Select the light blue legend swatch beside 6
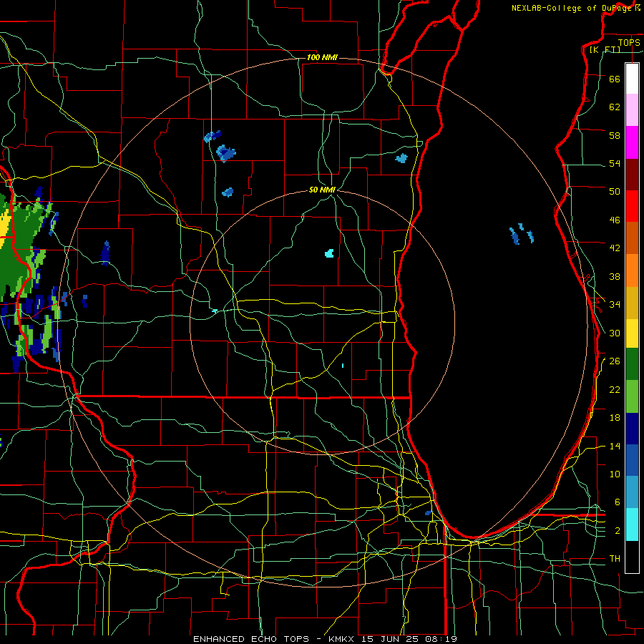Screen dimensions: 644x644 [x=632, y=492]
